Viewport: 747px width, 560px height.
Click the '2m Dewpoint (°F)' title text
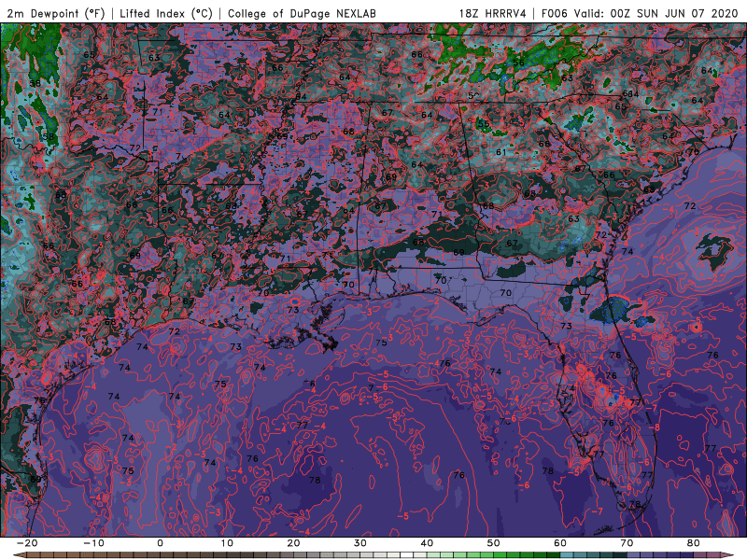[55, 13]
